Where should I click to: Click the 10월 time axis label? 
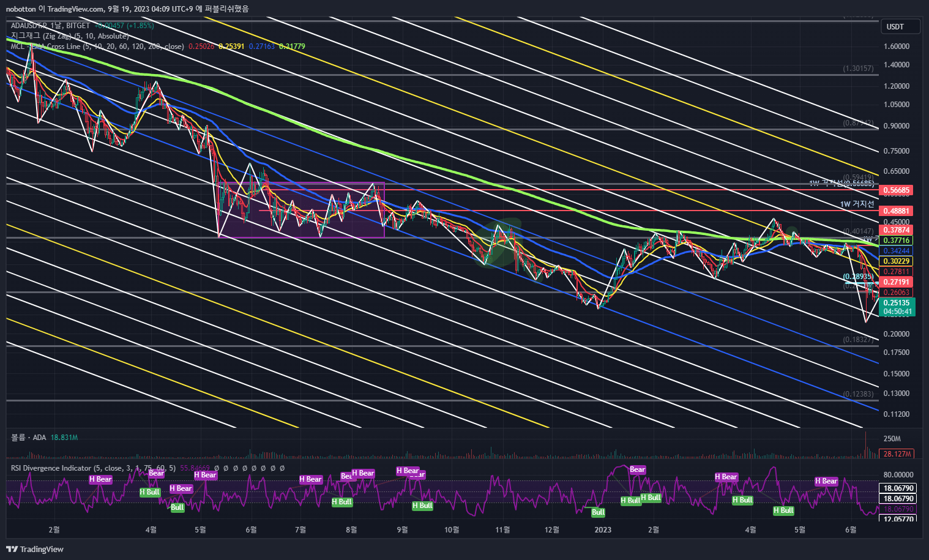(x=452, y=530)
